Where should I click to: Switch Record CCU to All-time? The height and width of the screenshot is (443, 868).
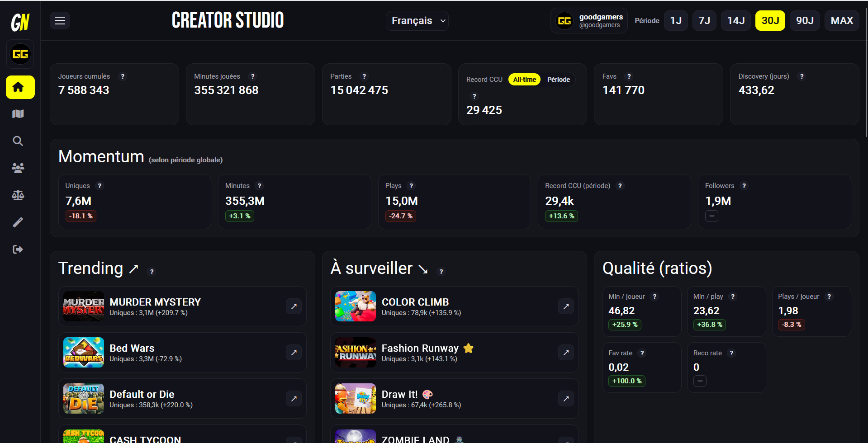(x=524, y=80)
